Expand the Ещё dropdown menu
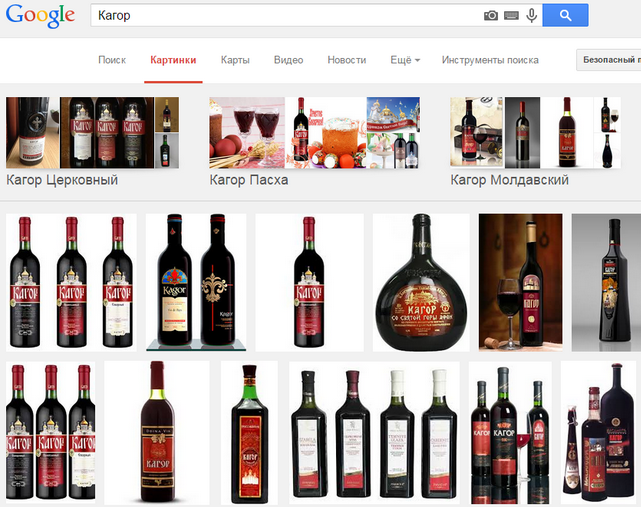The width and height of the screenshot is (641, 507). 405,60
